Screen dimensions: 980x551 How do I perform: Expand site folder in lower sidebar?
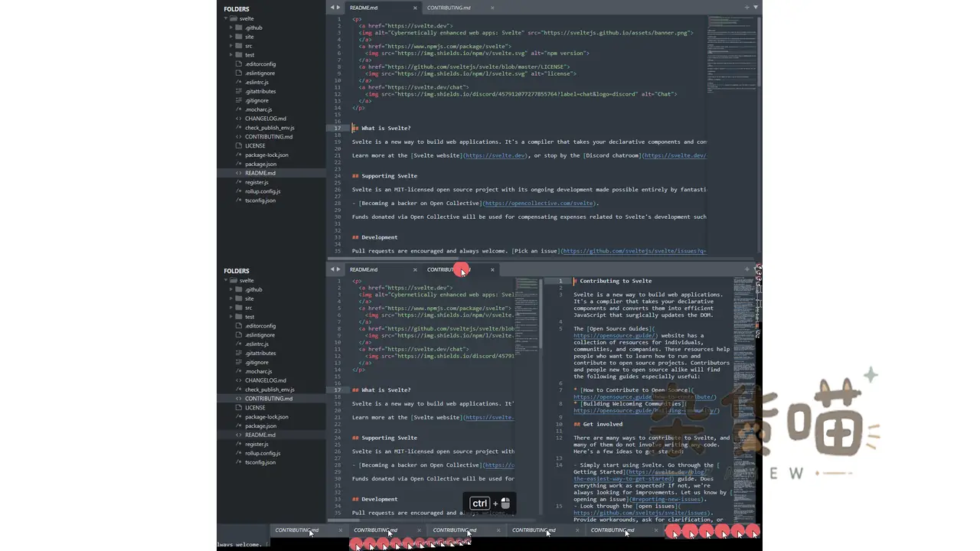coord(230,298)
